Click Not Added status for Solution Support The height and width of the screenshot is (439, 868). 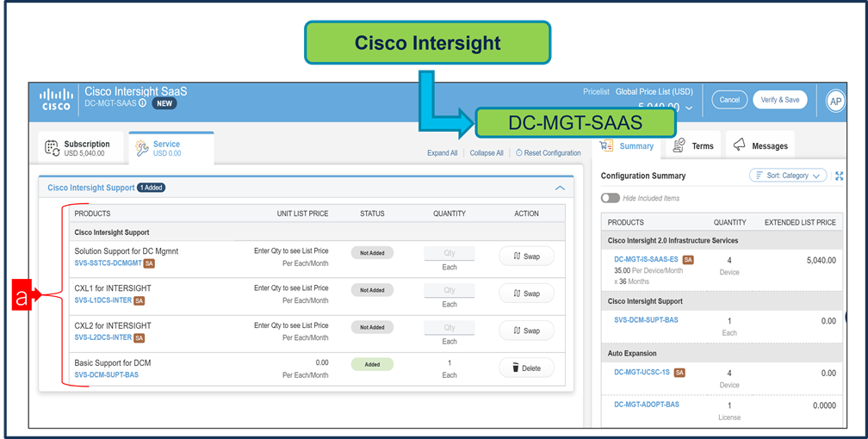coord(372,253)
